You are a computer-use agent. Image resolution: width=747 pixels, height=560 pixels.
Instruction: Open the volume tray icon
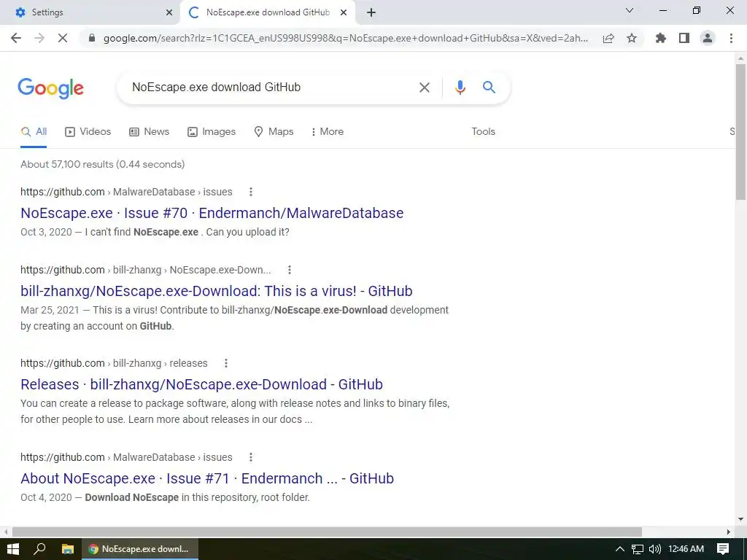[x=655, y=549]
